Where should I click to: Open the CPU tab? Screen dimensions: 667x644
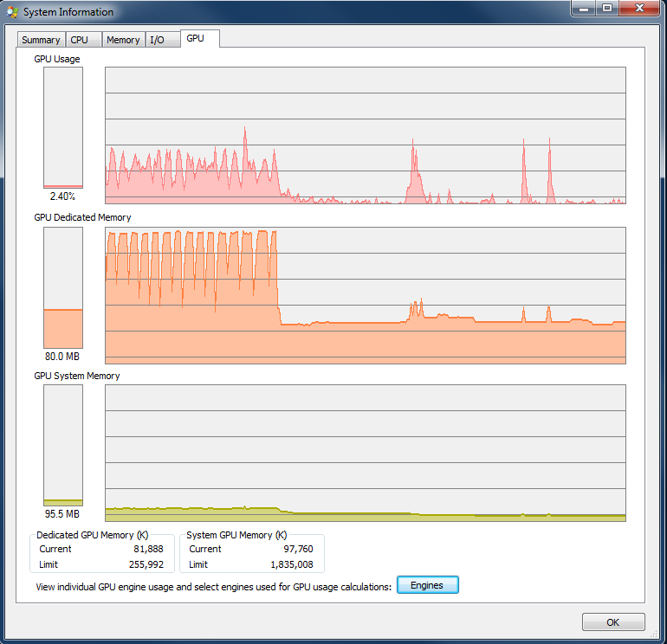click(80, 40)
